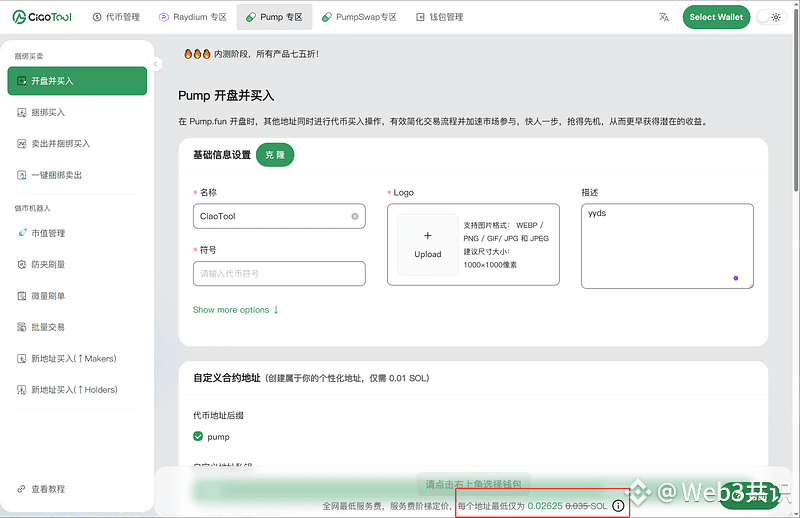Clear the name field with the X icon

pos(355,216)
